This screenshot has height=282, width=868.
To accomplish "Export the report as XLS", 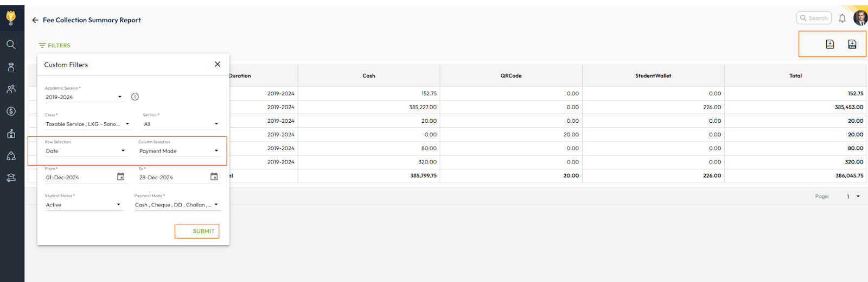I will pyautogui.click(x=852, y=45).
